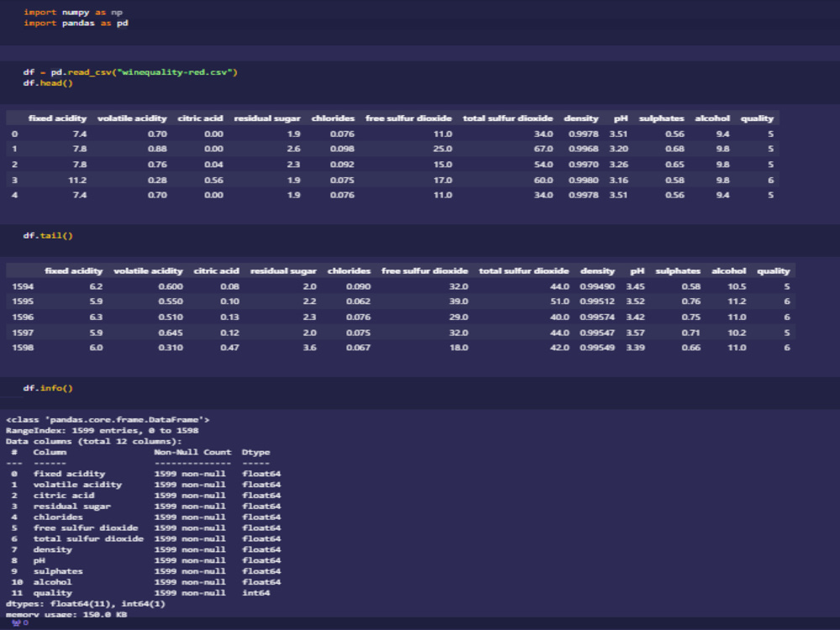
Task: Click citric acid value "0.04"
Action: coord(213,165)
